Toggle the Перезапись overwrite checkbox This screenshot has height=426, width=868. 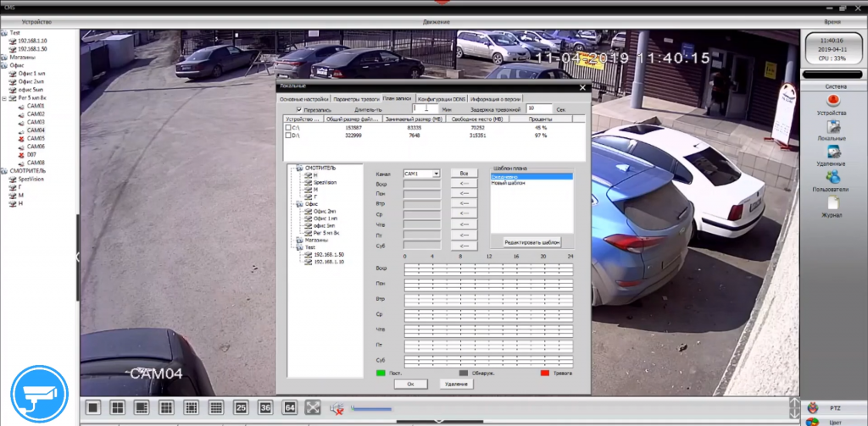[x=299, y=109]
